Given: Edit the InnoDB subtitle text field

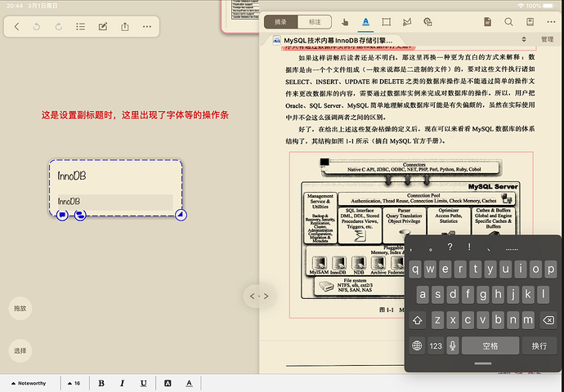Looking at the screenshot, I should point(115,202).
